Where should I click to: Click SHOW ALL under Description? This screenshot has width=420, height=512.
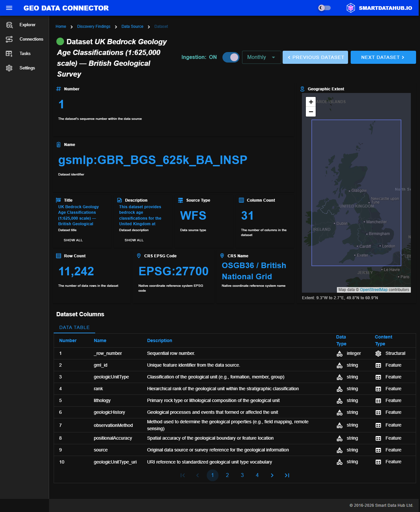[134, 240]
